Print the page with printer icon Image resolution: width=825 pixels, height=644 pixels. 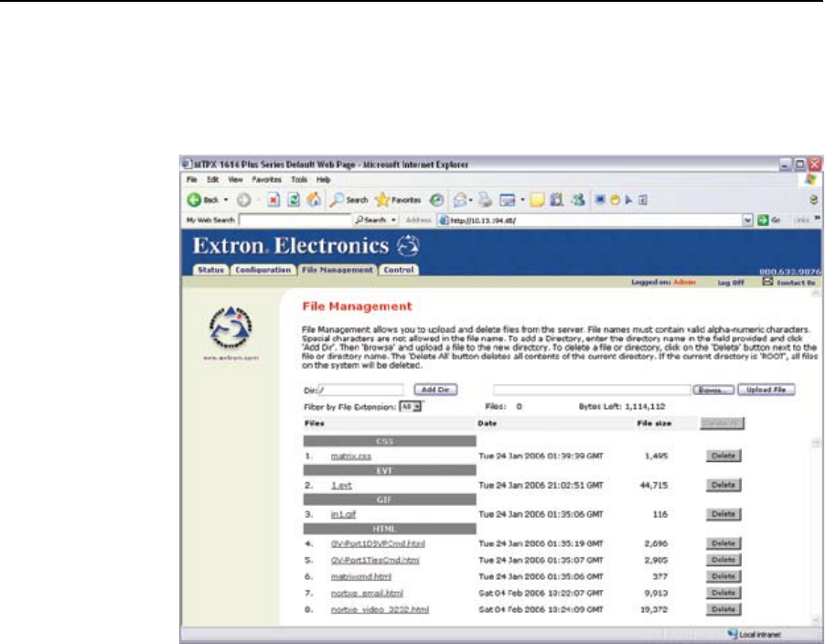click(485, 200)
